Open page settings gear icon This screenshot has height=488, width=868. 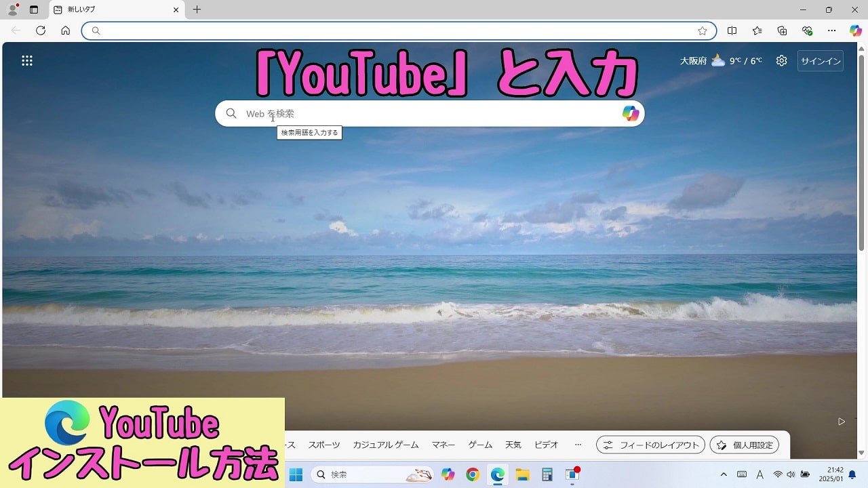coord(782,61)
